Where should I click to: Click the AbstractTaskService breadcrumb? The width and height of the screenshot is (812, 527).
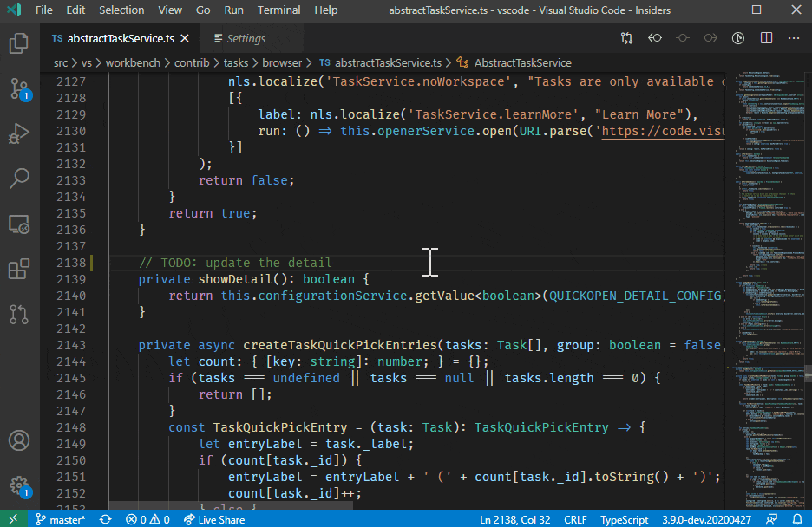pyautogui.click(x=522, y=62)
